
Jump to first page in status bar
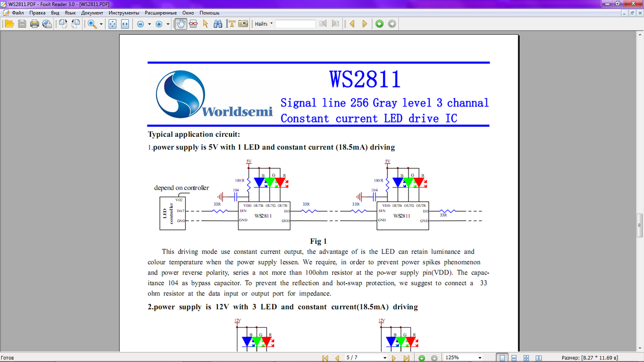[325, 358]
